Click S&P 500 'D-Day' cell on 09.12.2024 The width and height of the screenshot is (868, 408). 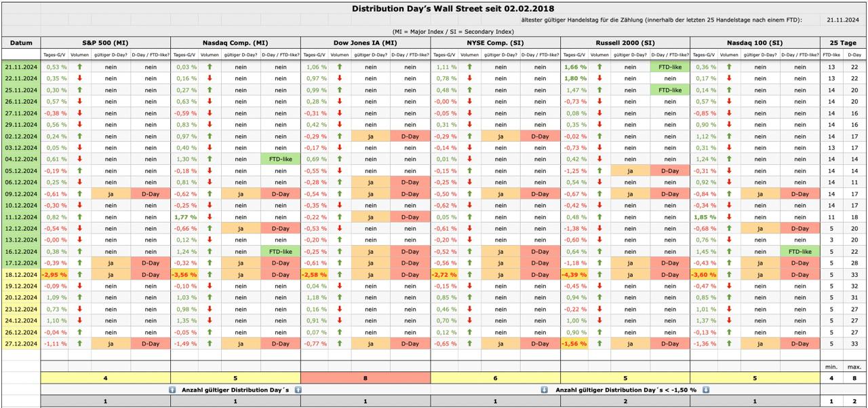pos(150,194)
